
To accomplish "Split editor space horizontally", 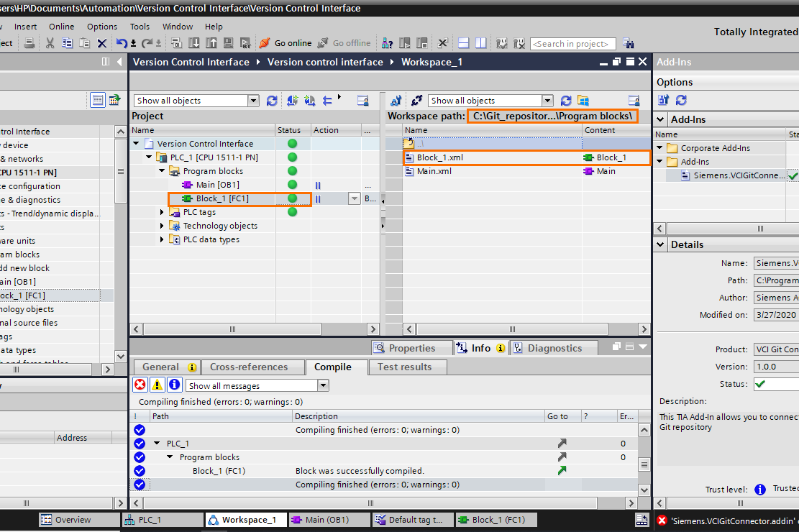I will (464, 43).
